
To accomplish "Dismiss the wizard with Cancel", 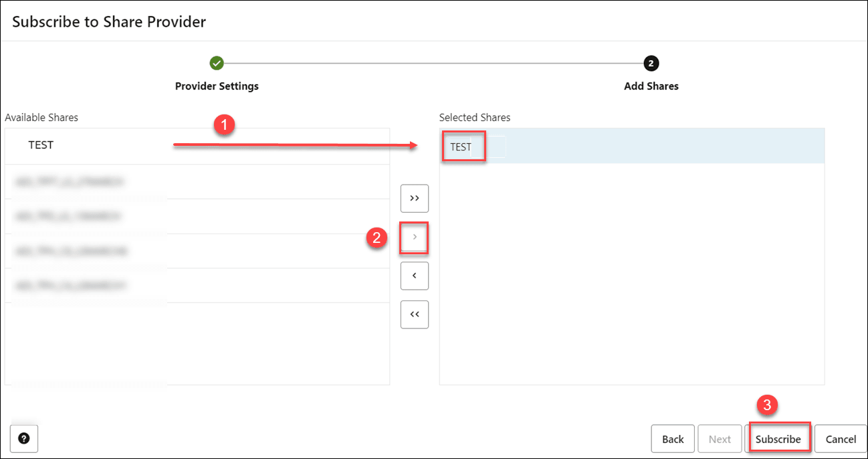I will pos(841,438).
